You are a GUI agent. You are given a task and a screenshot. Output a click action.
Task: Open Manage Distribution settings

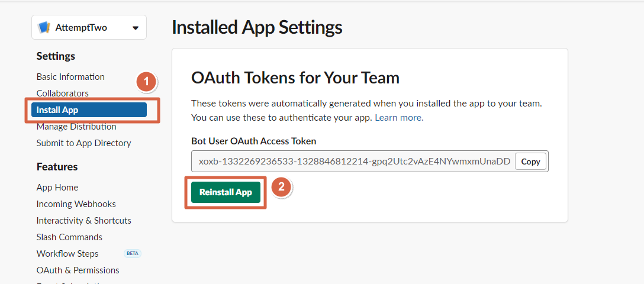(76, 127)
